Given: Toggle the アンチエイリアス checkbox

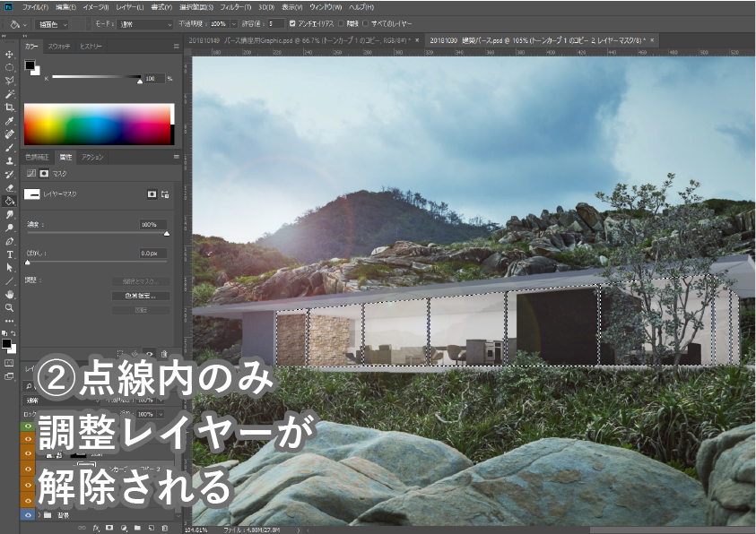Looking at the screenshot, I should click(x=292, y=23).
